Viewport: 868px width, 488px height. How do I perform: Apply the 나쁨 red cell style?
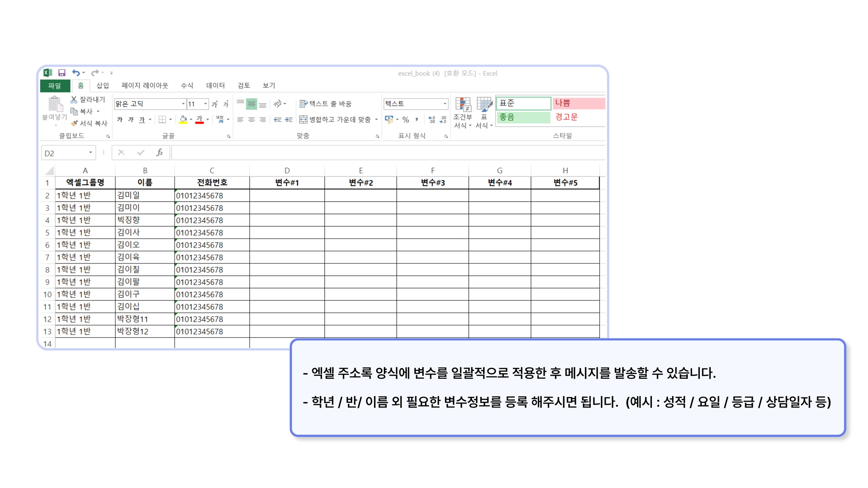click(579, 103)
